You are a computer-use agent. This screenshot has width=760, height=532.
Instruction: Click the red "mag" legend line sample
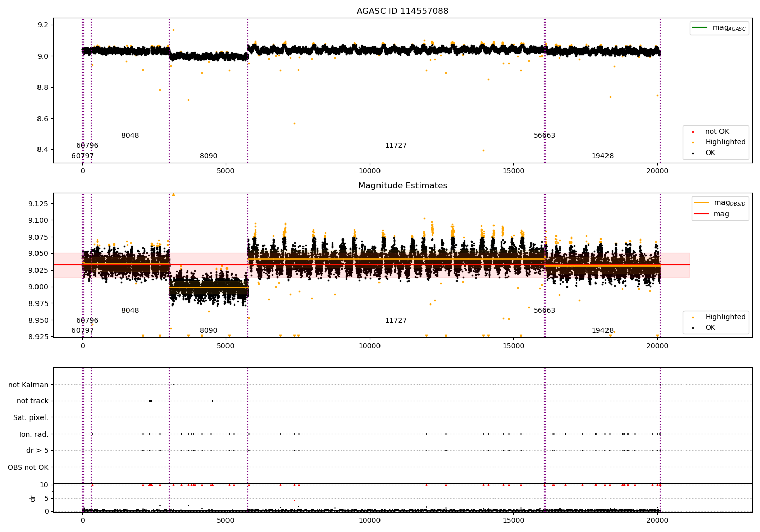pos(702,214)
